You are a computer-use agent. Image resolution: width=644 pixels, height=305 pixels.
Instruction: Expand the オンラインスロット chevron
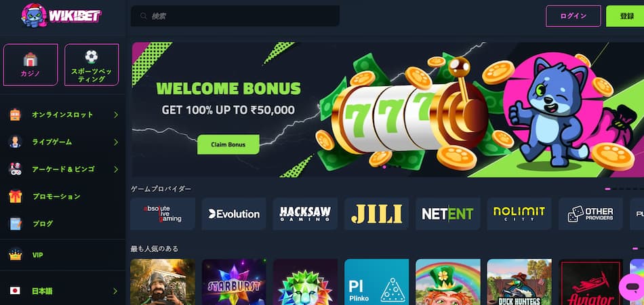point(116,115)
